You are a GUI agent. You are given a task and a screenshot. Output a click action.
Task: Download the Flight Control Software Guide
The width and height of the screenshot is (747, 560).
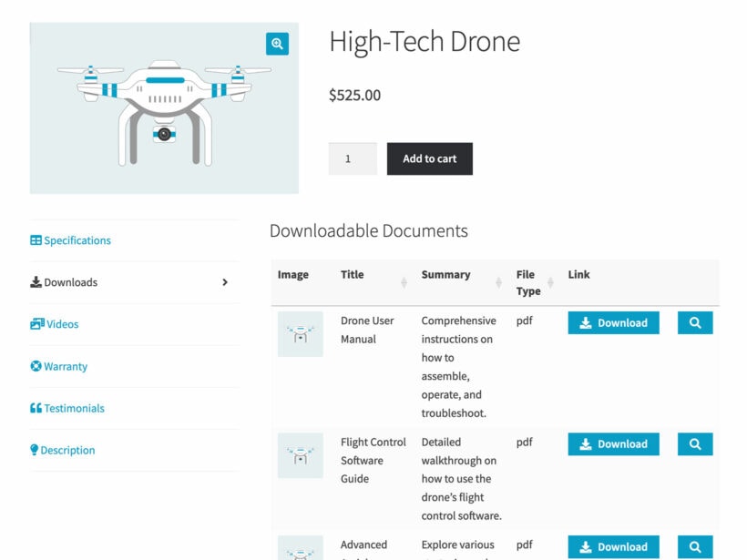click(613, 443)
